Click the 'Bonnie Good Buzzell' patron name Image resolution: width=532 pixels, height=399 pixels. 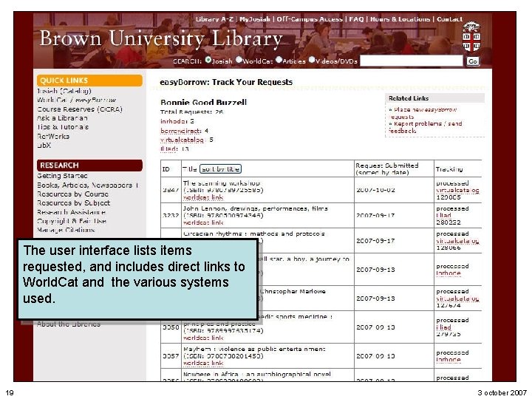point(203,103)
